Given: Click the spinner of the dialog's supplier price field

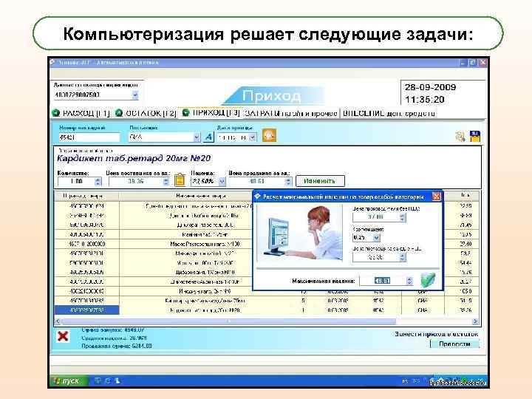Looking at the screenshot, I should pyautogui.click(x=403, y=258).
